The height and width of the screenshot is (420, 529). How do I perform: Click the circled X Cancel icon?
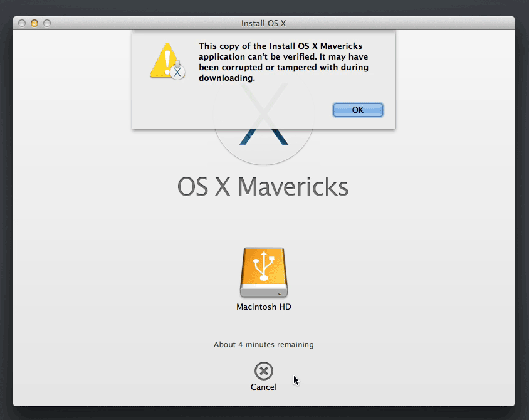pyautogui.click(x=263, y=371)
